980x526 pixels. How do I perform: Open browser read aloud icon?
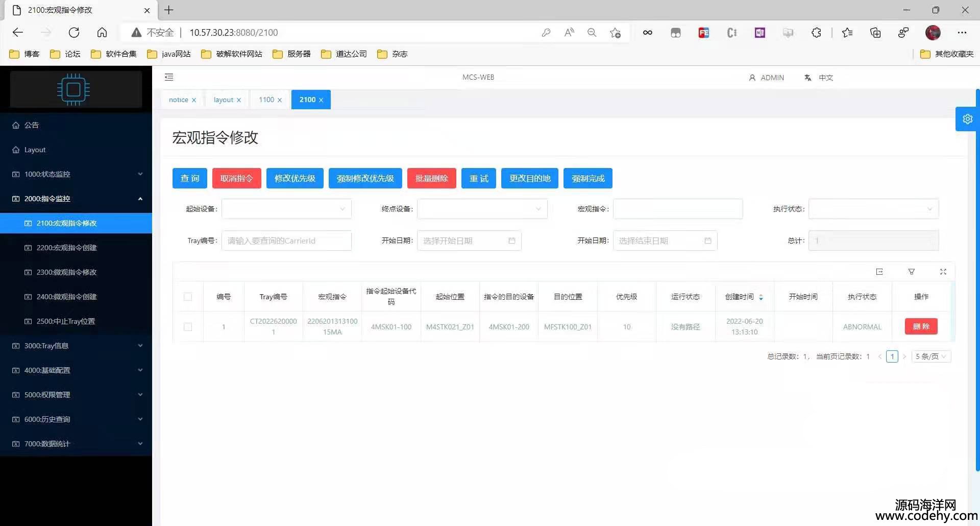569,33
